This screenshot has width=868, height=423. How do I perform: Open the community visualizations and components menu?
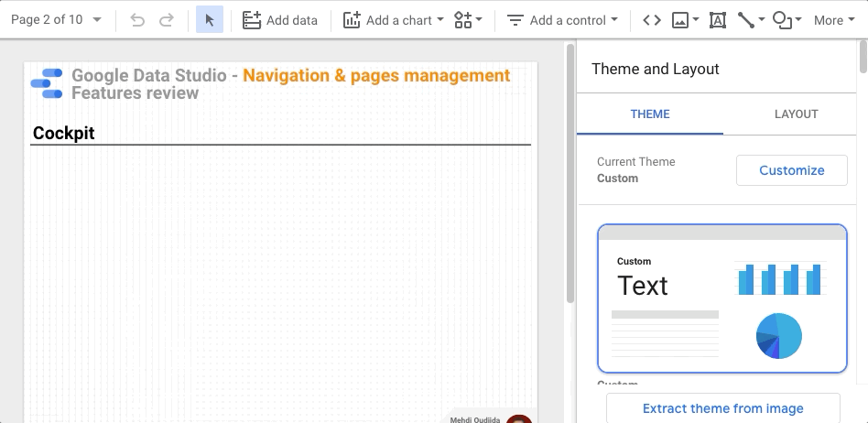click(x=468, y=20)
